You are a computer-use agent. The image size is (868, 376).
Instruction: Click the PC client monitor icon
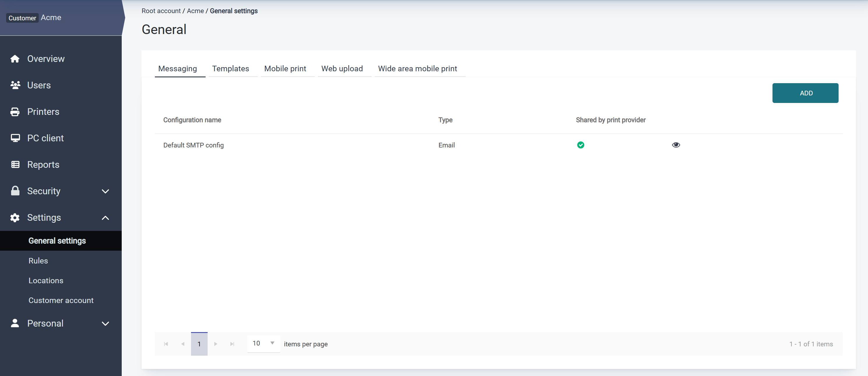click(x=15, y=138)
